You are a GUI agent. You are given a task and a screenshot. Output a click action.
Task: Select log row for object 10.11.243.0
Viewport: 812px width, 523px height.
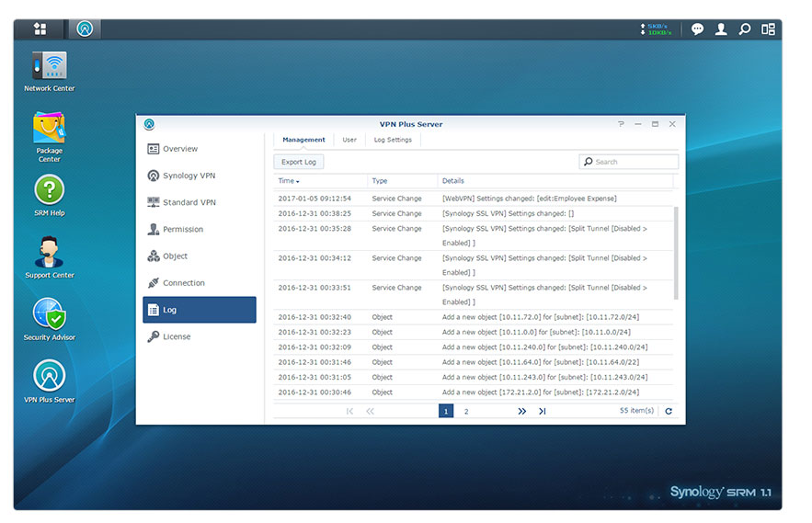tap(474, 377)
